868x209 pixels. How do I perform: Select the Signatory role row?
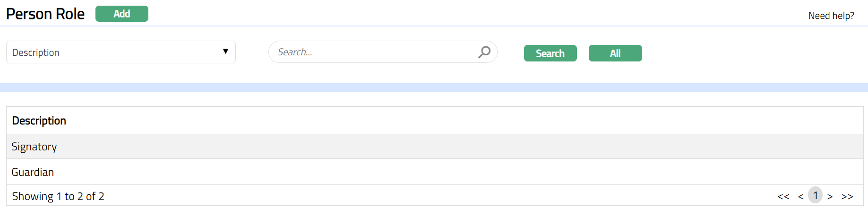34,147
